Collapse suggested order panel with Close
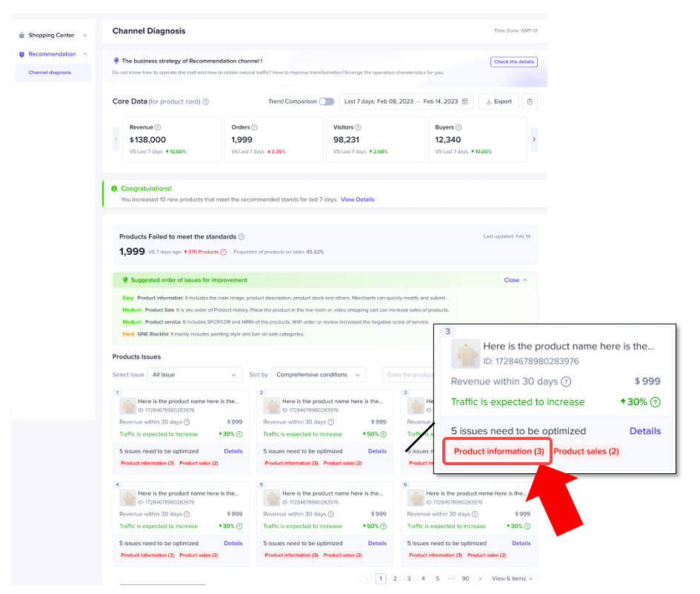The image size is (700, 594). pos(516,280)
